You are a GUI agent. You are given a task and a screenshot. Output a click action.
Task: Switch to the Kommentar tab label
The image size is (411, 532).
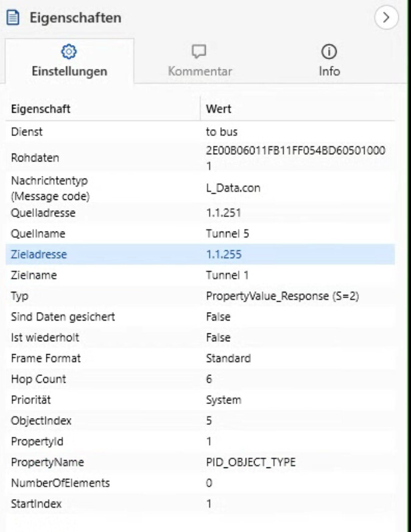pos(200,71)
